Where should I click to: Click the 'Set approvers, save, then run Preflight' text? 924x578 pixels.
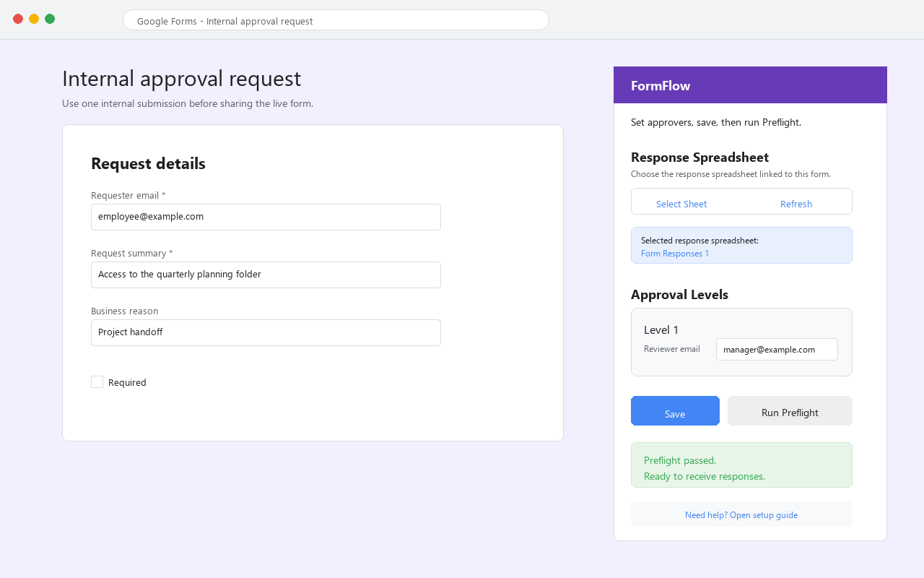716,122
